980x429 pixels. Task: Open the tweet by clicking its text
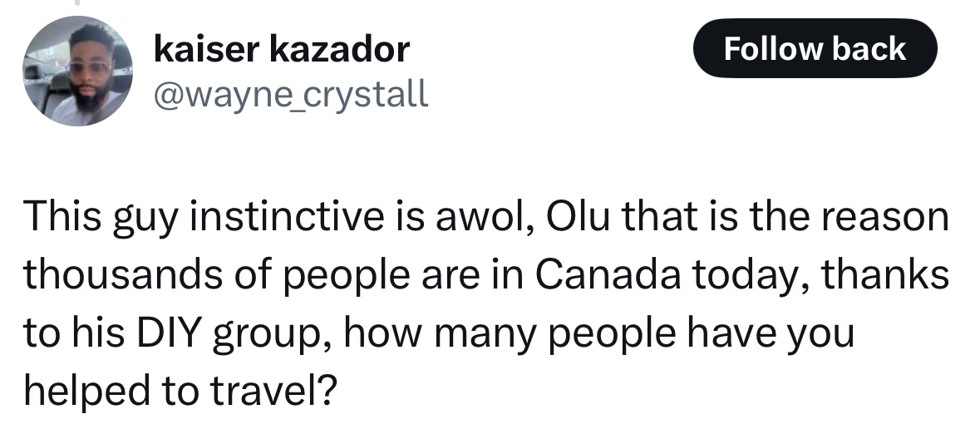pyautogui.click(x=486, y=303)
